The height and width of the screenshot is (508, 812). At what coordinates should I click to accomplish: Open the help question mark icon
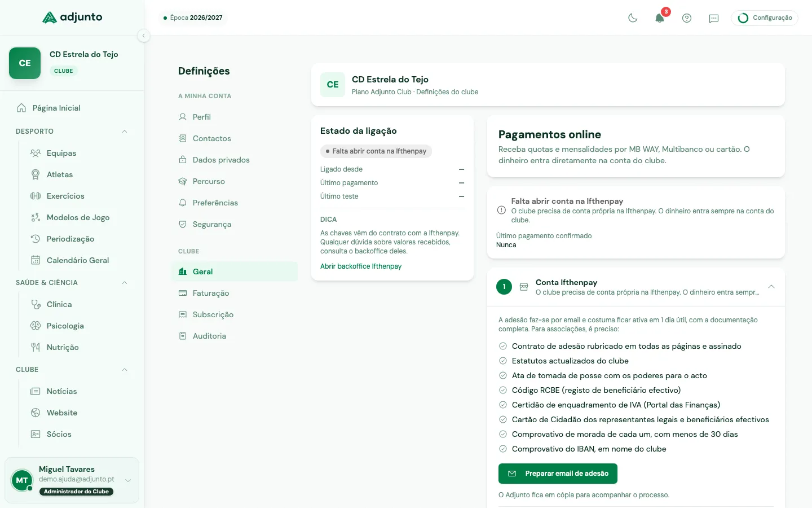point(687,18)
